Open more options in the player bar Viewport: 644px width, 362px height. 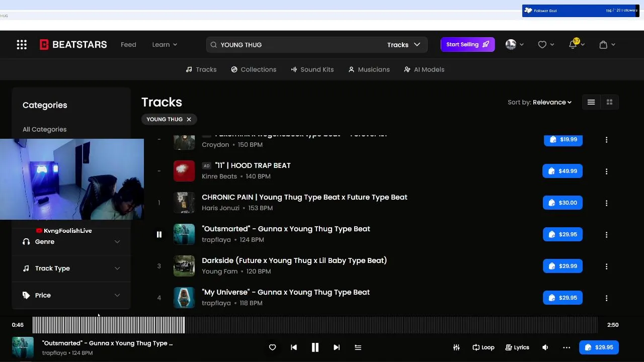tap(567, 347)
